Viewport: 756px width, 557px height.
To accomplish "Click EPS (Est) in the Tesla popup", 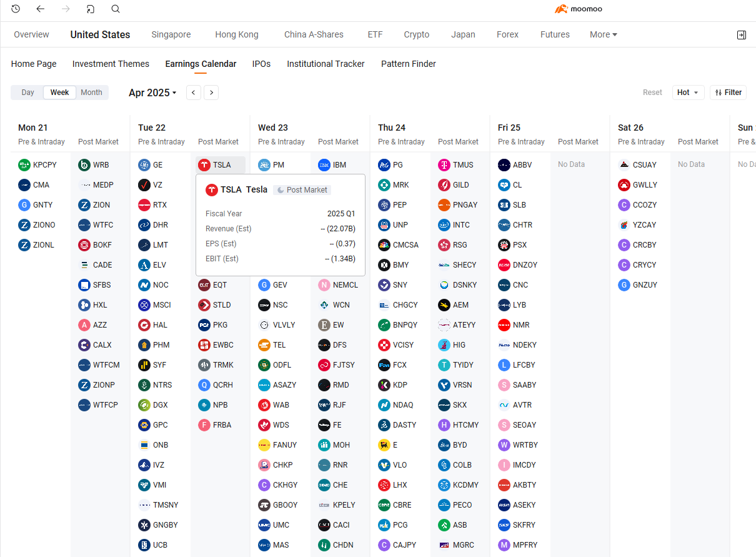I will click(221, 244).
